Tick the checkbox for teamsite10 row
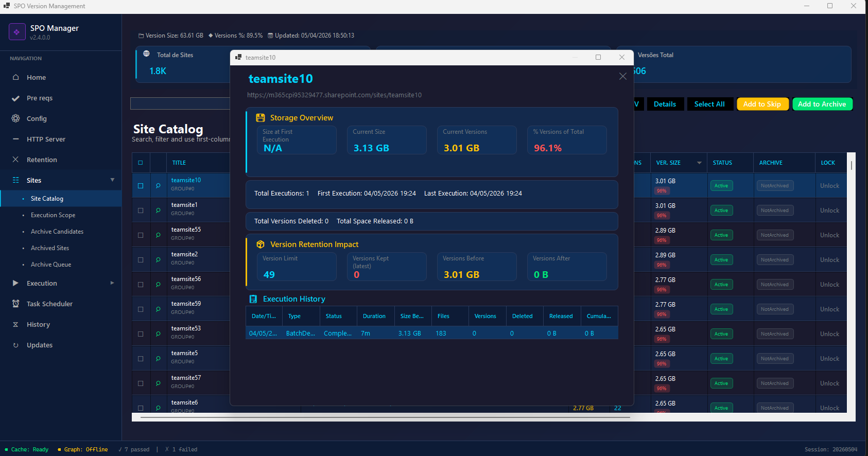 (141, 186)
